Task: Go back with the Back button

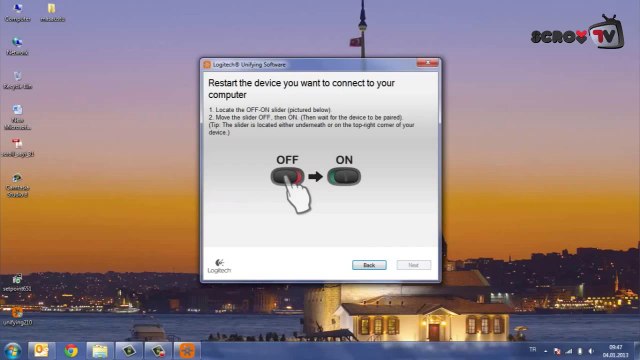Action: [x=369, y=265]
